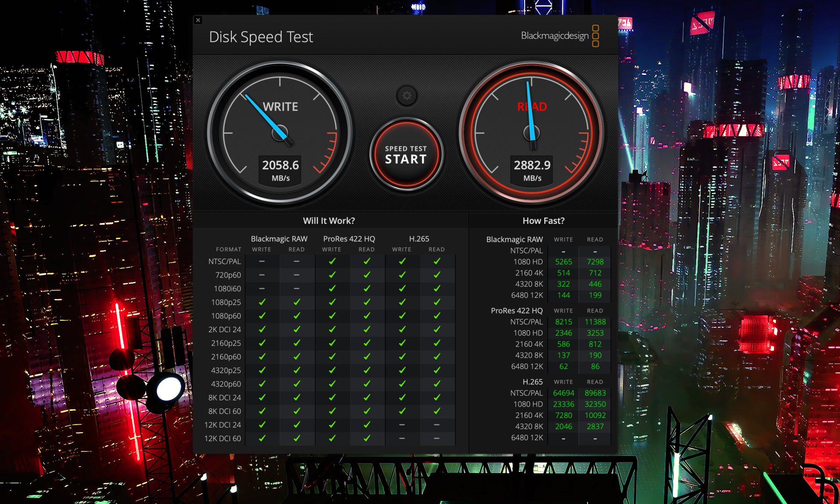
Task: Click the 8K DCI 60 format row label
Action: 224,411
